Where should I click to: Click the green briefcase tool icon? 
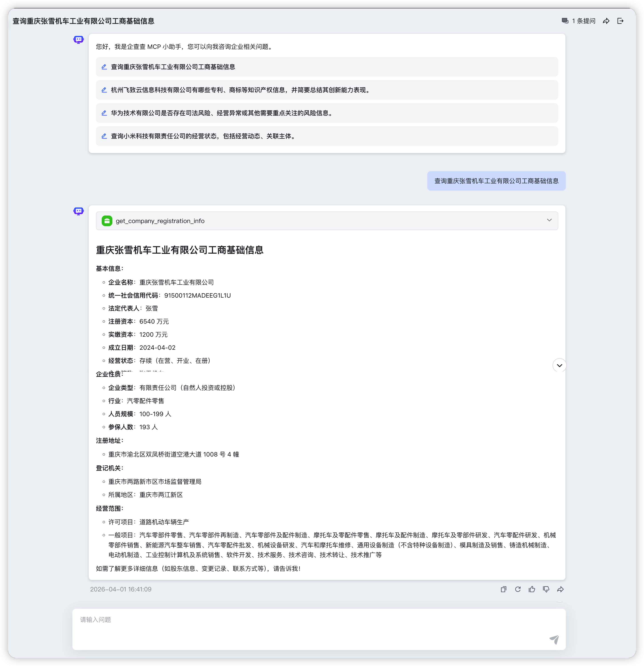pyautogui.click(x=107, y=221)
